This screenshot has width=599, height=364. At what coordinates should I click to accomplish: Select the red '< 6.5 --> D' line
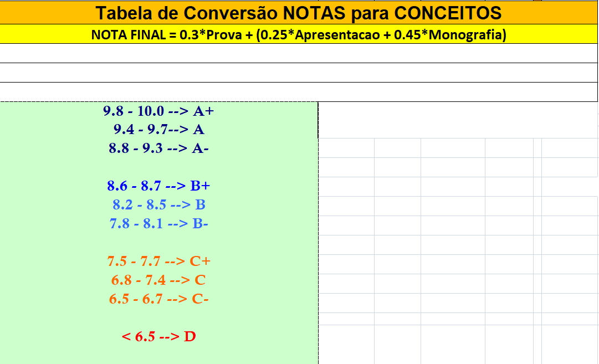click(158, 336)
